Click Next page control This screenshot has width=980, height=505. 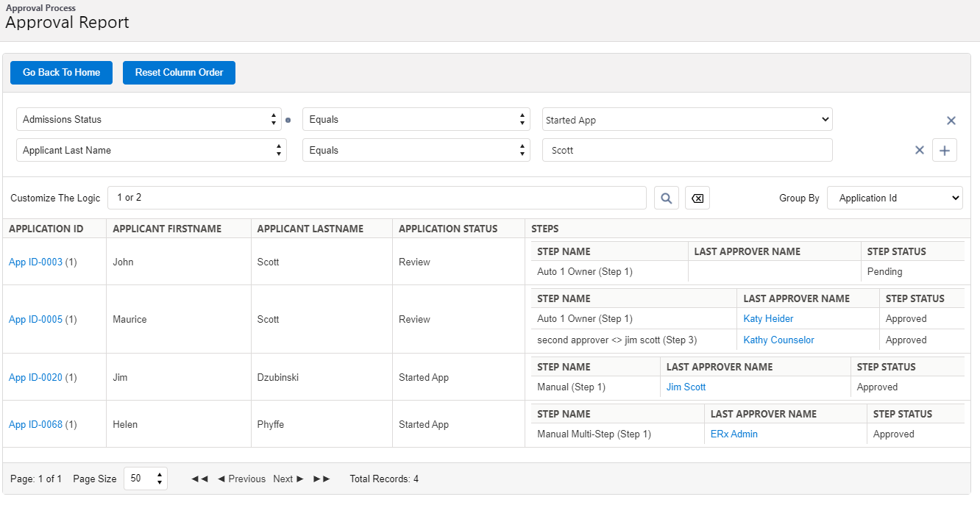point(288,479)
